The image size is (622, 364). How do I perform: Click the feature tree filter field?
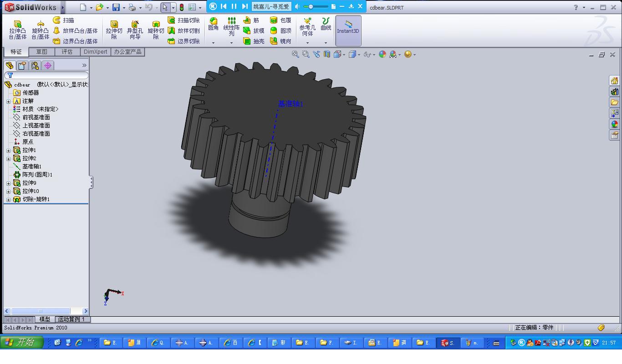(46, 75)
